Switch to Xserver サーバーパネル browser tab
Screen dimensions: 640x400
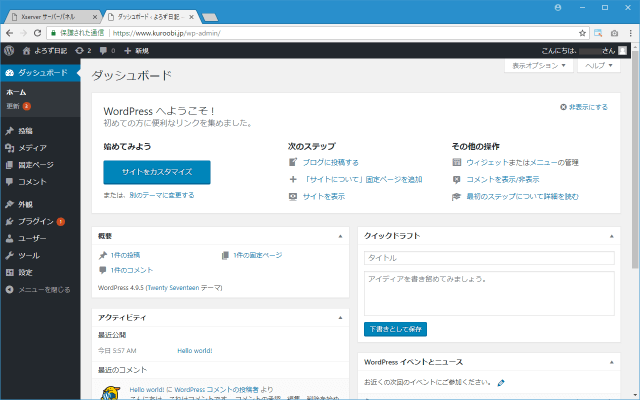coord(50,17)
